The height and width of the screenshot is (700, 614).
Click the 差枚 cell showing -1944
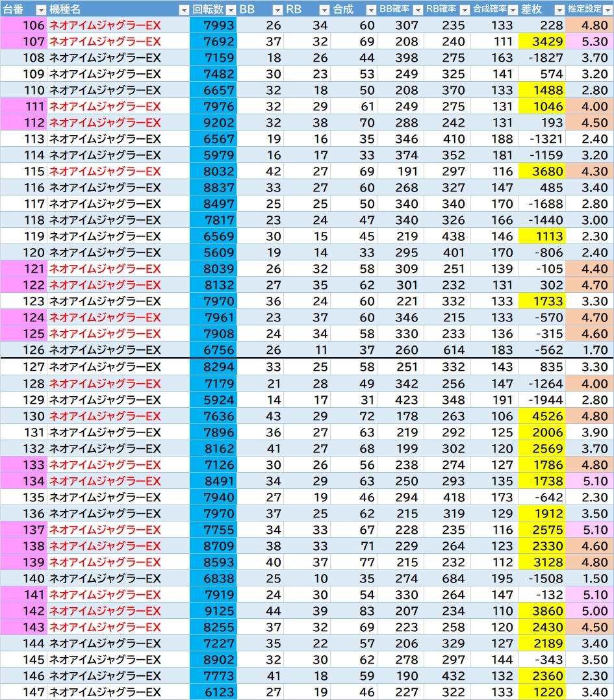click(542, 400)
